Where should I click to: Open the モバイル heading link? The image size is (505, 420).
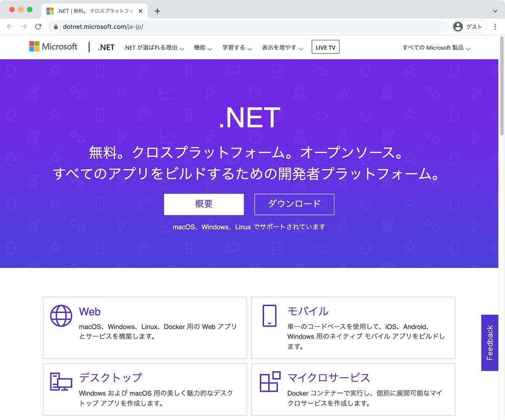(x=308, y=311)
